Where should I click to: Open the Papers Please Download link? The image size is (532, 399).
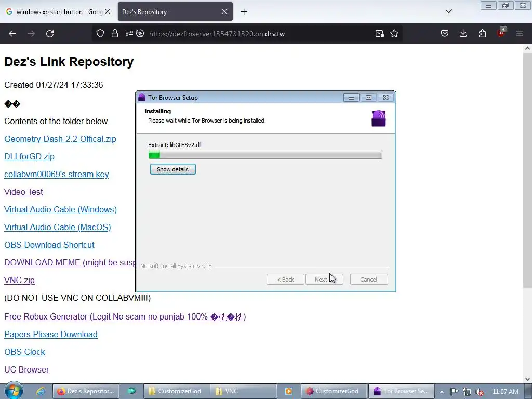click(x=51, y=334)
